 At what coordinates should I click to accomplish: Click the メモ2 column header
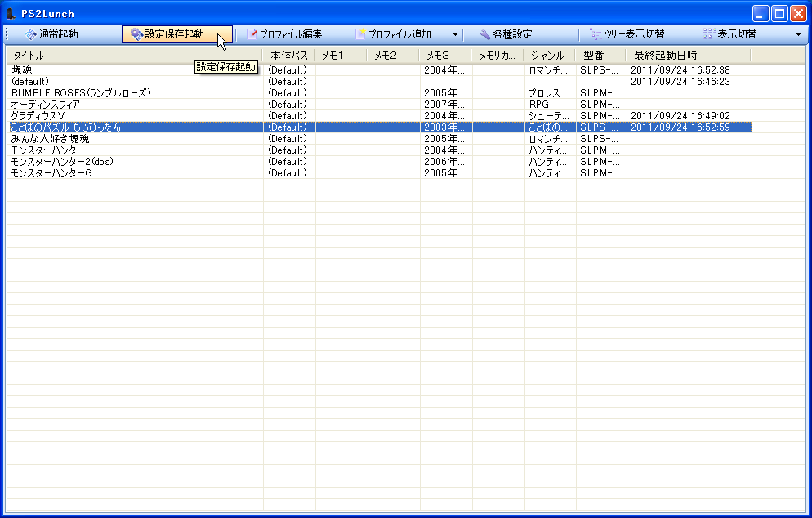[x=393, y=55]
